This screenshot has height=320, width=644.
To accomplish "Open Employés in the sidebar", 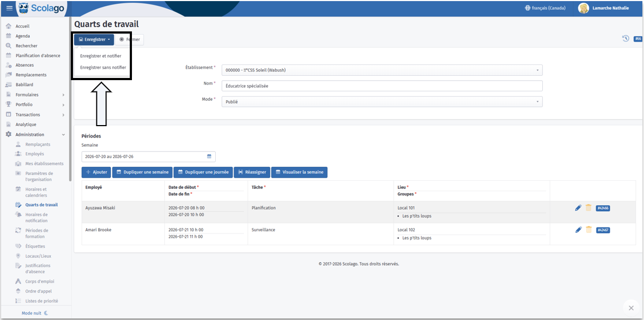I will point(35,154).
